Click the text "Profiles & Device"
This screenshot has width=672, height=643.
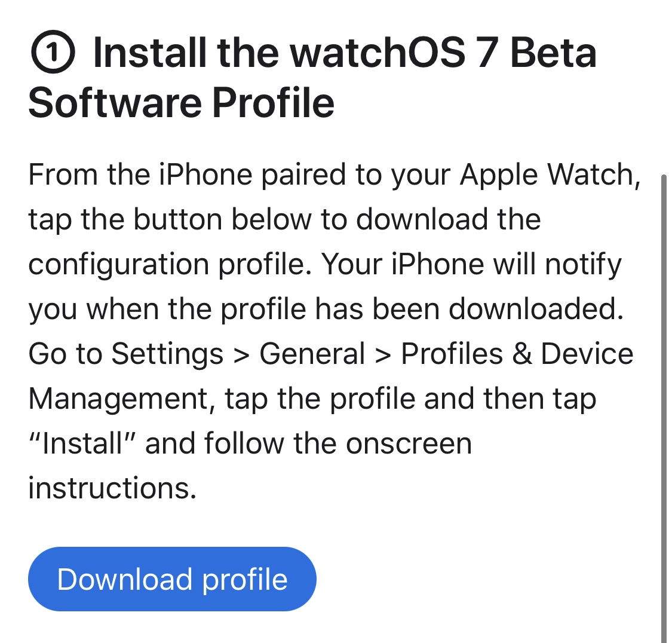pyautogui.click(x=517, y=354)
